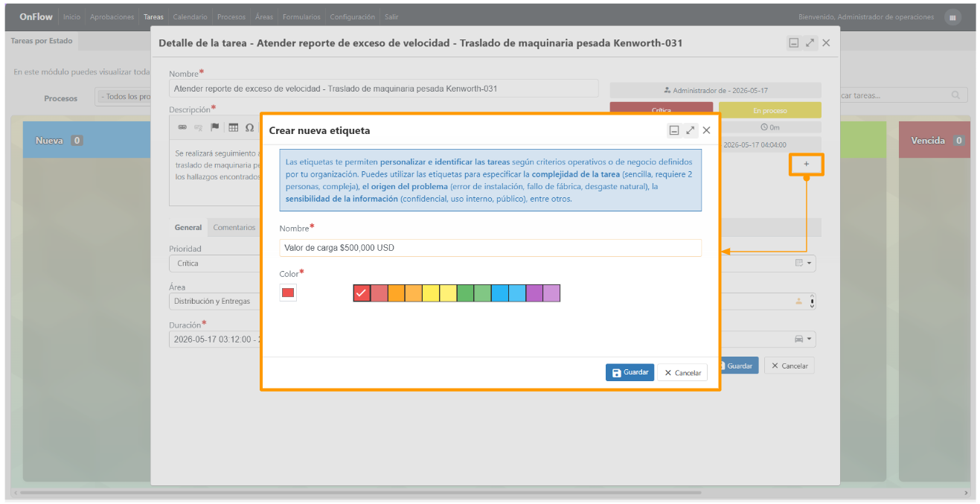Image resolution: width=980 pixels, height=504 pixels.
Task: Click Cancelar in the task detail window
Action: click(x=789, y=366)
